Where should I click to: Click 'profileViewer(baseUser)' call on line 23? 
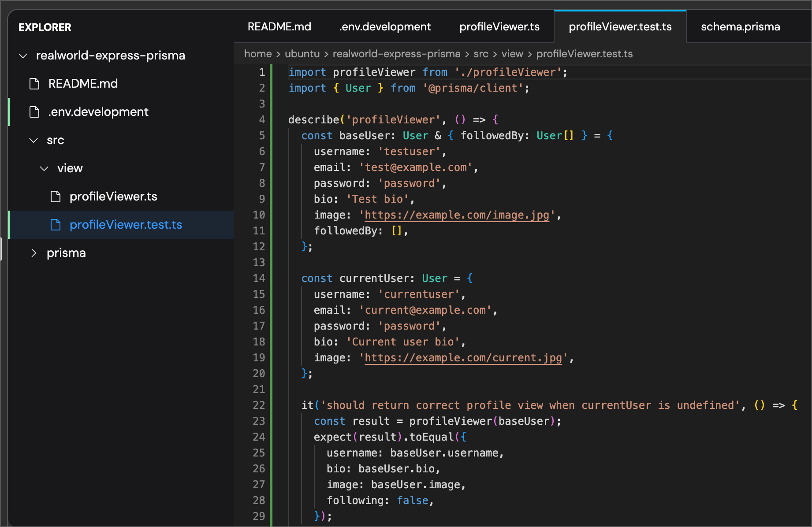pyautogui.click(x=482, y=421)
